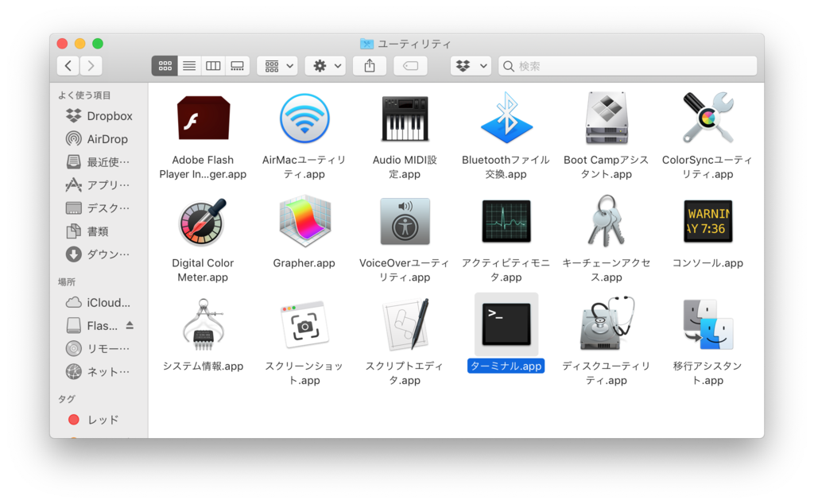
Task: Select the スクリプトエディタ app icon
Action: (x=406, y=325)
